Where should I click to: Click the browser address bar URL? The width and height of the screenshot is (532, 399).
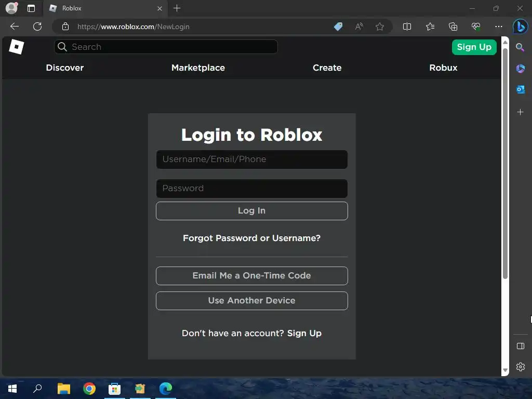point(134,26)
